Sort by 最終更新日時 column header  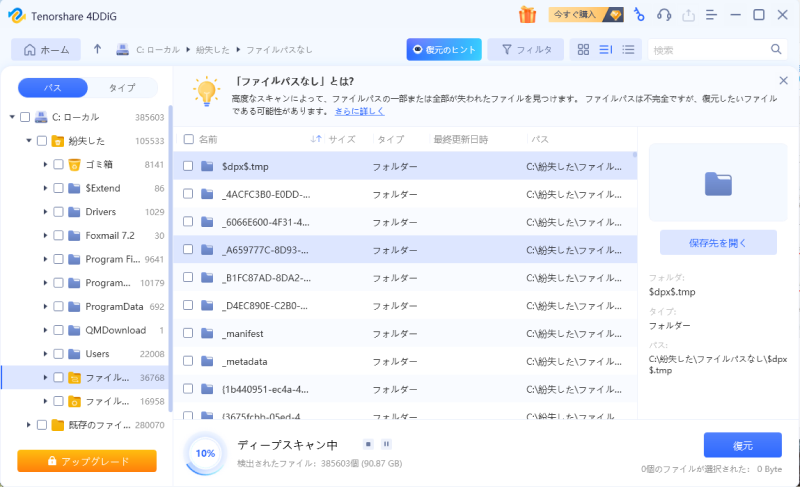[x=461, y=139]
